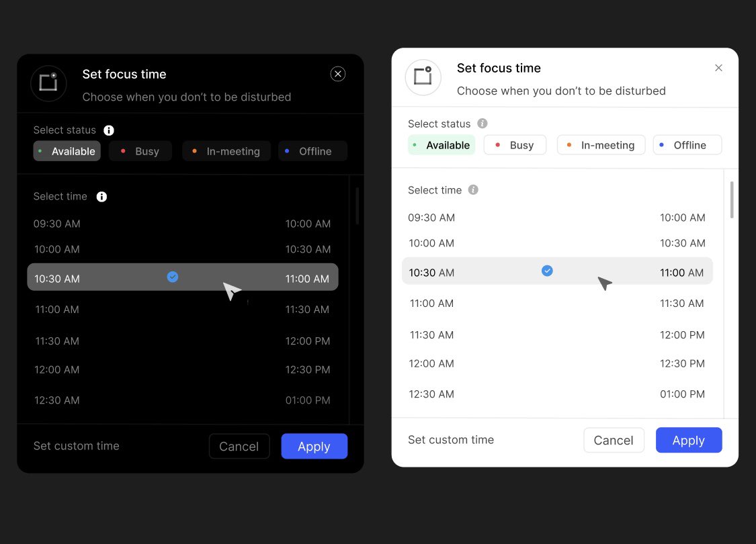Click Set custom time in dark dialog

click(76, 446)
